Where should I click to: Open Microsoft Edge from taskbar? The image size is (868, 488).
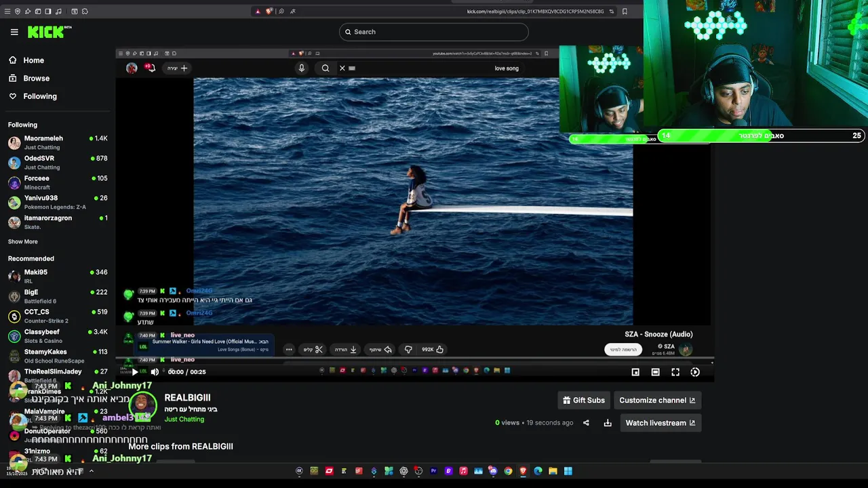[x=538, y=471]
